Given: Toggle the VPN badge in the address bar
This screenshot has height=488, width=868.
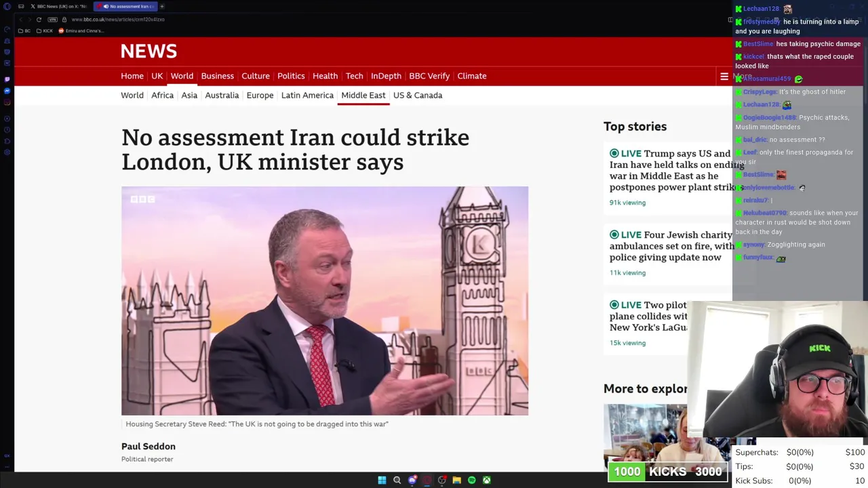Looking at the screenshot, I should (x=52, y=20).
